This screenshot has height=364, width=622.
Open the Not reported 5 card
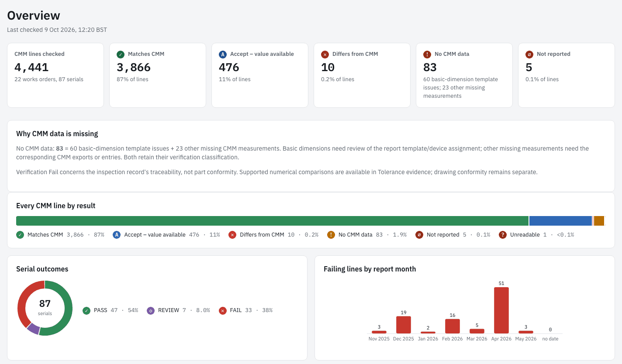(x=567, y=75)
